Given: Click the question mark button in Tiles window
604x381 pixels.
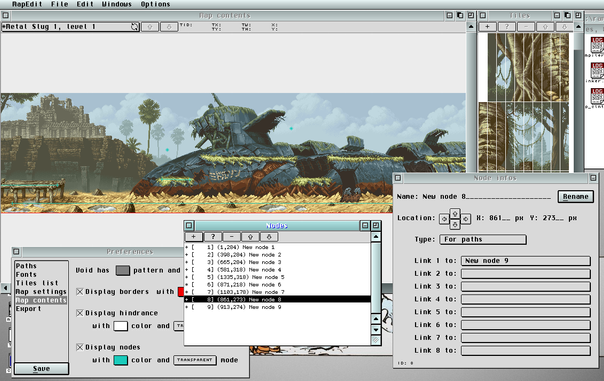Looking at the screenshot, I should (507, 27).
